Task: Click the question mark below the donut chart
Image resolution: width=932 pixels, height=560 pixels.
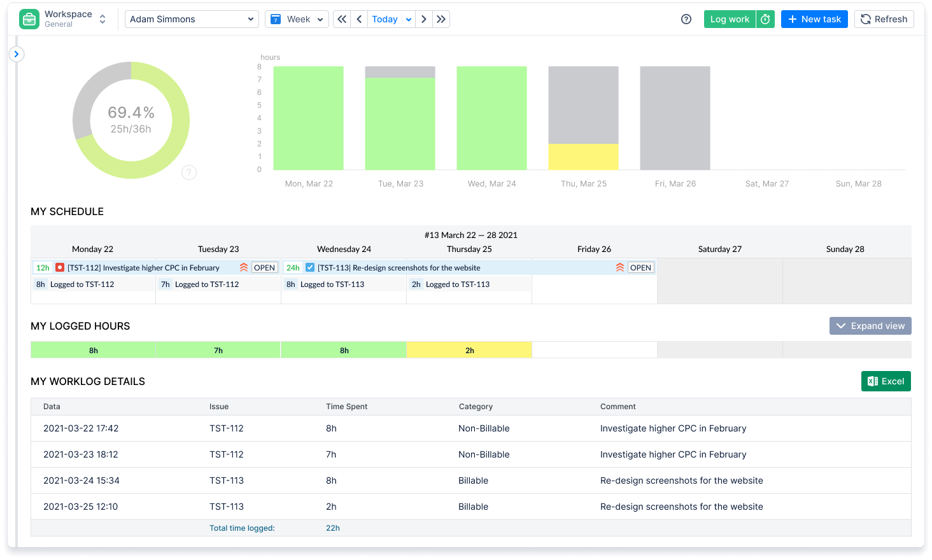Action: (188, 172)
